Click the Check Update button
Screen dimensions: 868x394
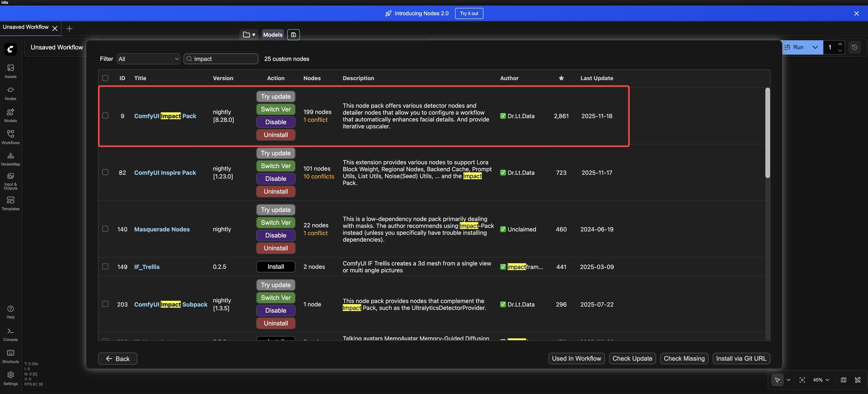point(632,358)
